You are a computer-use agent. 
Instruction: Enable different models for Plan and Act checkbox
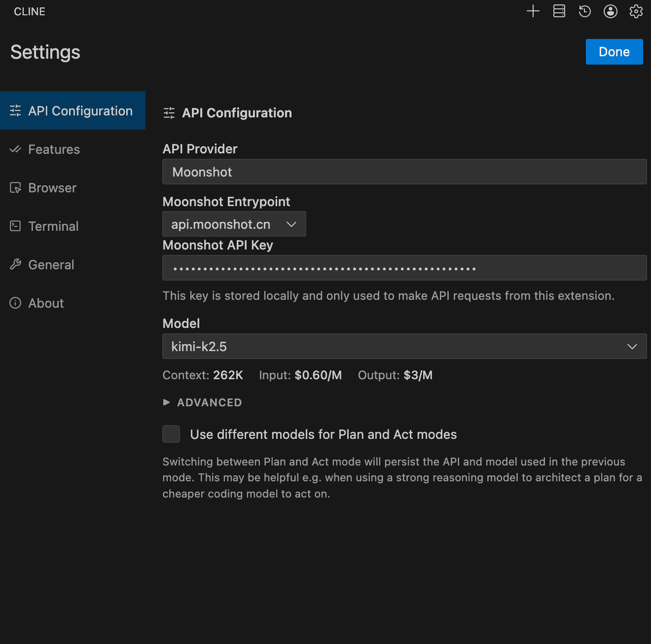click(171, 434)
